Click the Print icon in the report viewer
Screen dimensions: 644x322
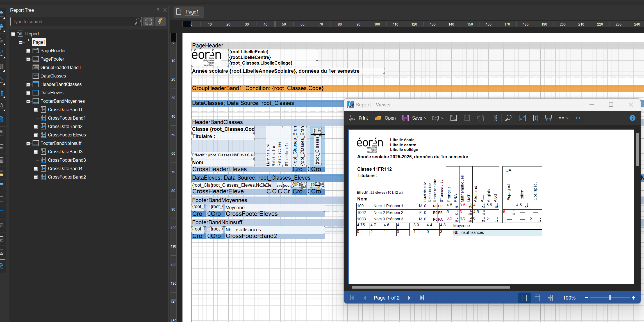352,118
